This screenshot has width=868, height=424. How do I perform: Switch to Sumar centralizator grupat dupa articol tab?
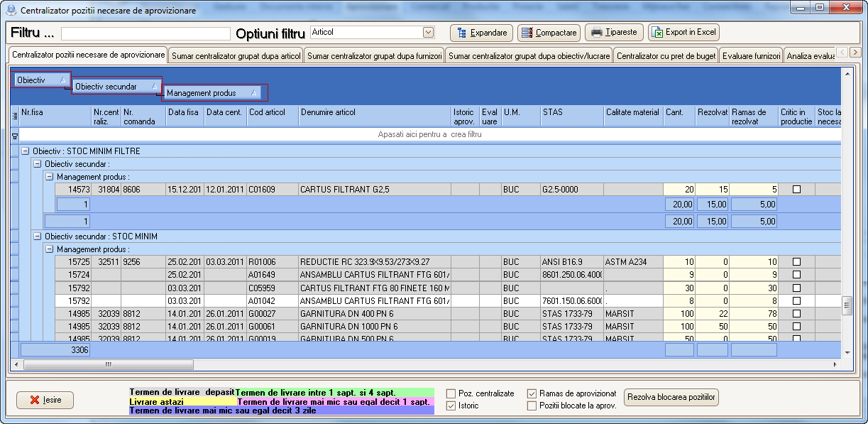tap(236, 56)
